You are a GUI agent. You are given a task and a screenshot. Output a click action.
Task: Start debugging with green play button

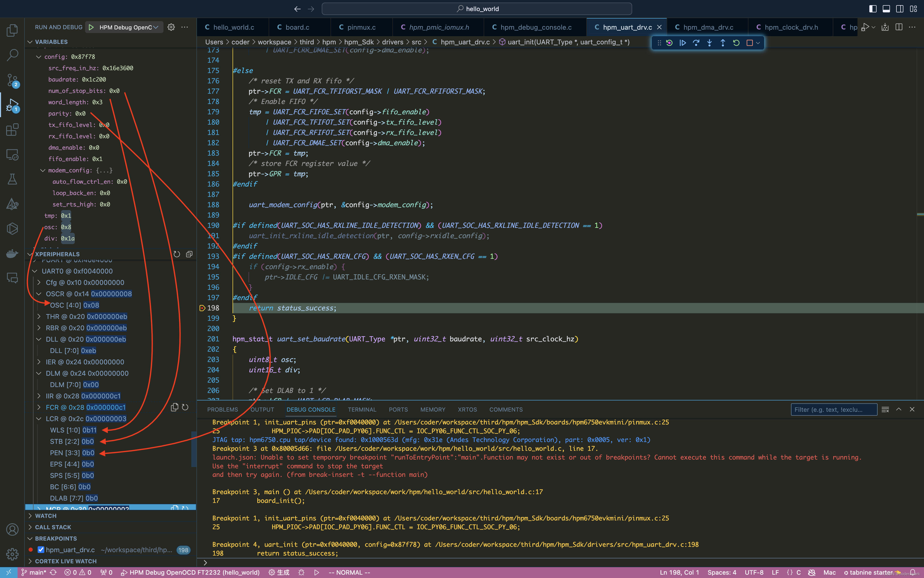point(91,27)
